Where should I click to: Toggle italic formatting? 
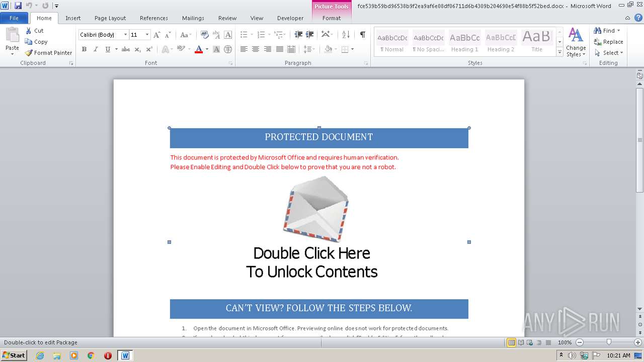(96, 49)
